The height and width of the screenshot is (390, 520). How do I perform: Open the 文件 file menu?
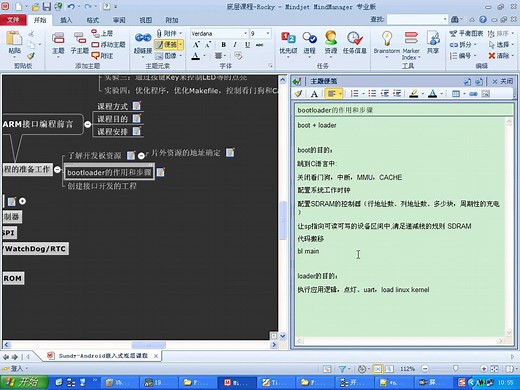13,20
